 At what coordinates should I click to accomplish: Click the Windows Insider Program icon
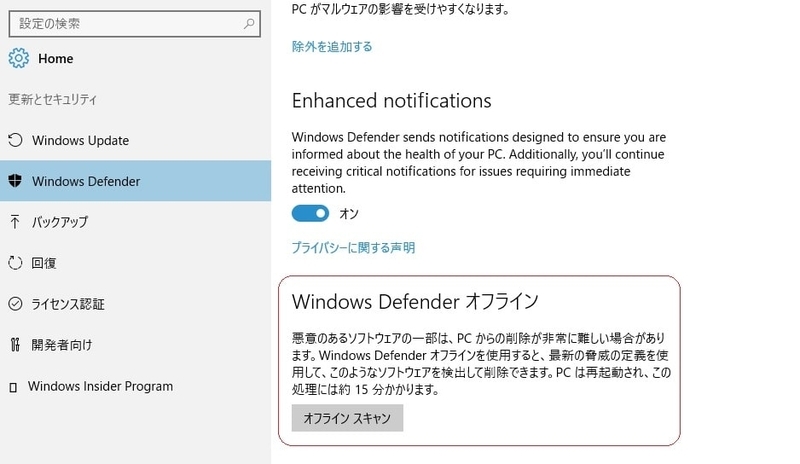pos(13,387)
